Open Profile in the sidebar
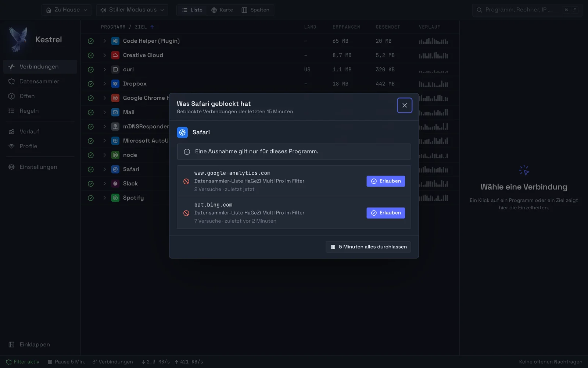The image size is (588, 368). pos(40,146)
